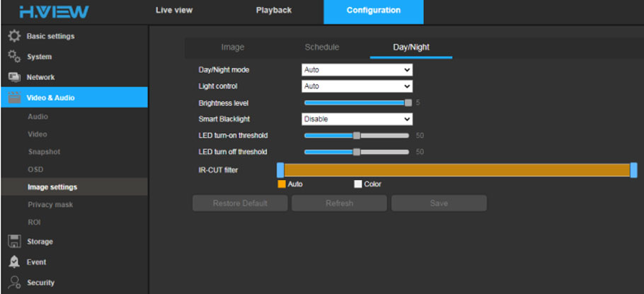Click the LED turn-on threshold slider
The width and height of the screenshot is (644, 294).
(x=357, y=135)
